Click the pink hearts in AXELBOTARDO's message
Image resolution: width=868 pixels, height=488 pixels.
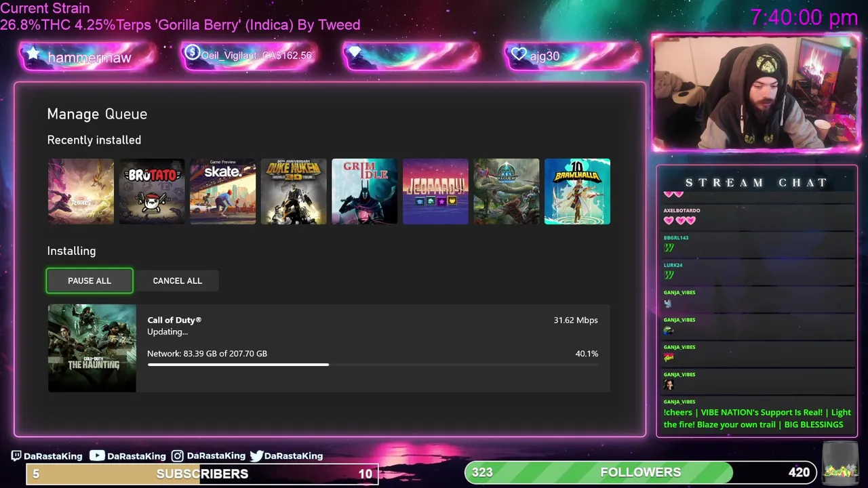[679, 220]
